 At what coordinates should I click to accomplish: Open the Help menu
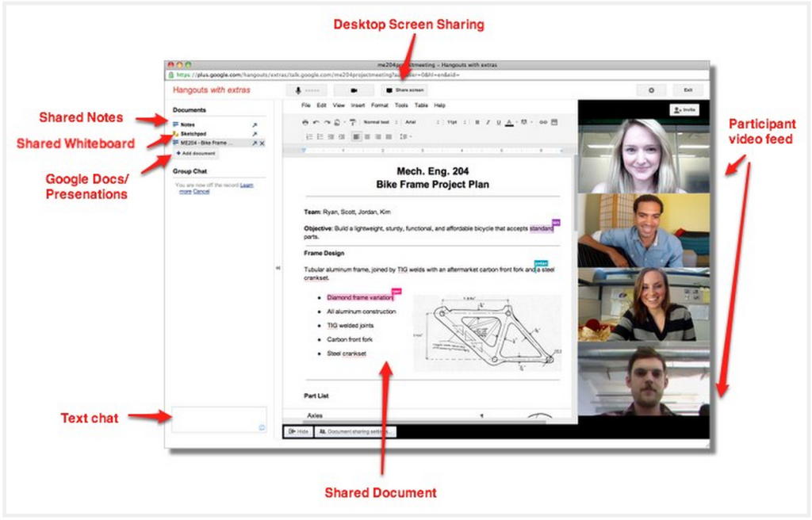[439, 105]
